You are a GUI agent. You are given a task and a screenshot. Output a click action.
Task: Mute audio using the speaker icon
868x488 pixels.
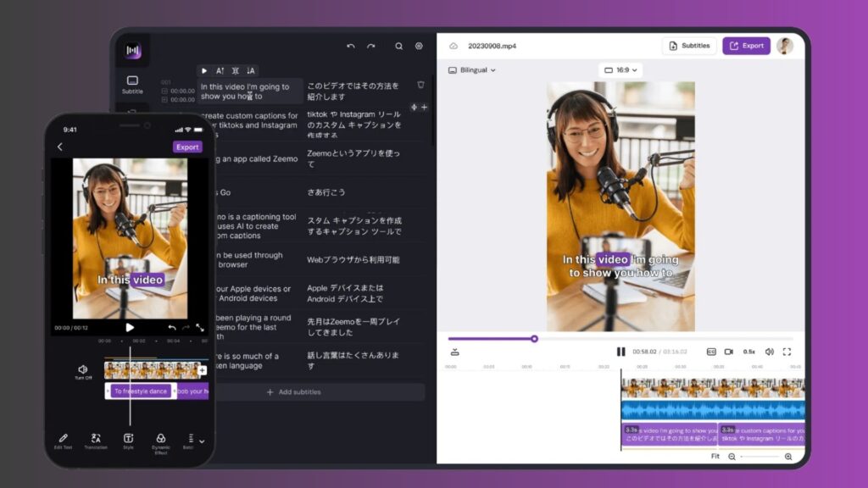pos(770,352)
